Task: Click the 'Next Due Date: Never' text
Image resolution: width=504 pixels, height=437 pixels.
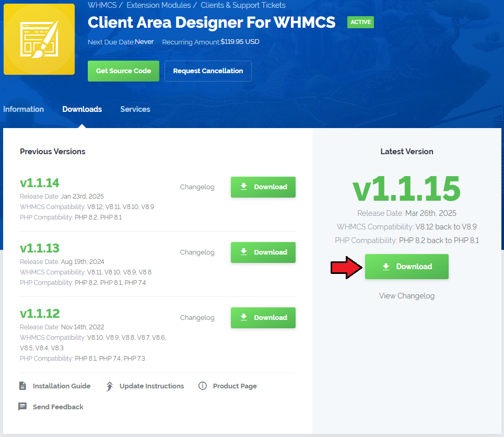Action: tap(121, 42)
